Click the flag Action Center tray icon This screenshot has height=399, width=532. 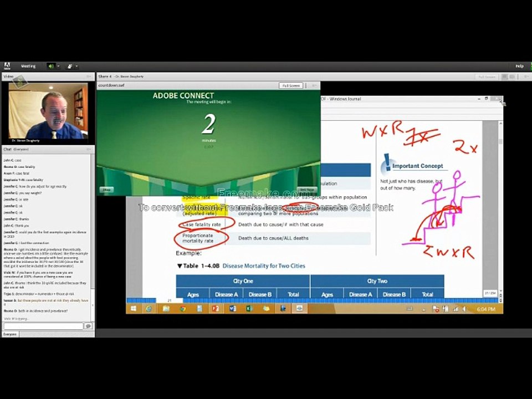pos(436,309)
